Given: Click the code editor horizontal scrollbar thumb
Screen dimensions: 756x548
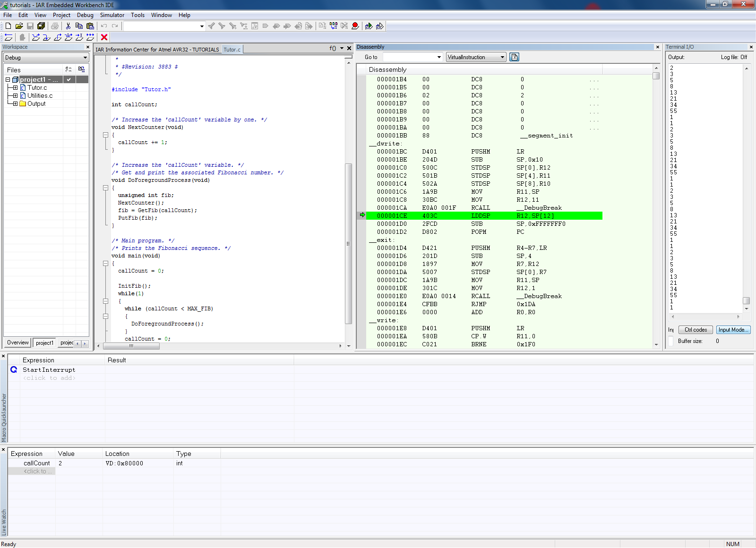Looking at the screenshot, I should (x=131, y=346).
